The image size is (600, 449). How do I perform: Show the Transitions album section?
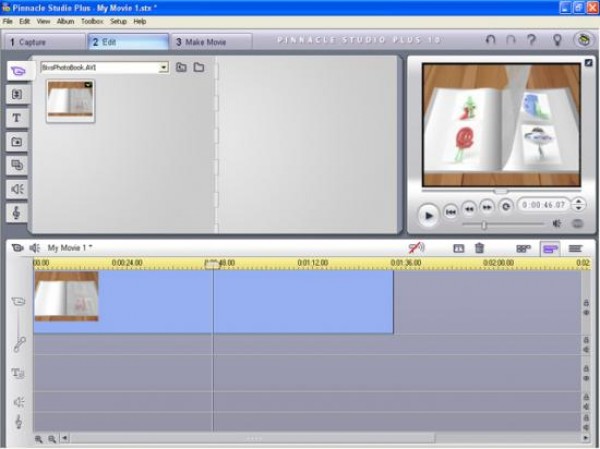pos(17,93)
